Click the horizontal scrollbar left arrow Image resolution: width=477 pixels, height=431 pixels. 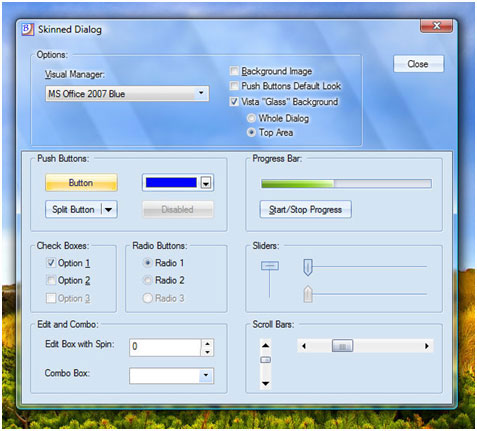point(304,346)
